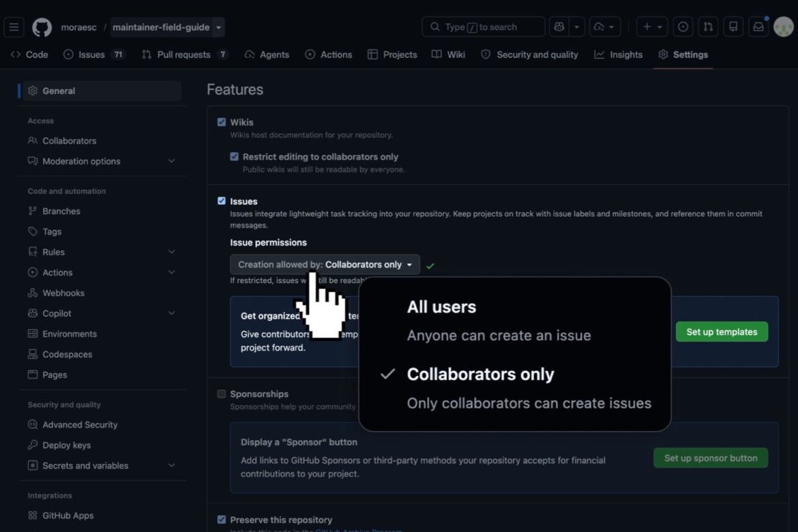The width and height of the screenshot is (798, 532).
Task: Expand the Rules section chevron
Action: coord(171,252)
